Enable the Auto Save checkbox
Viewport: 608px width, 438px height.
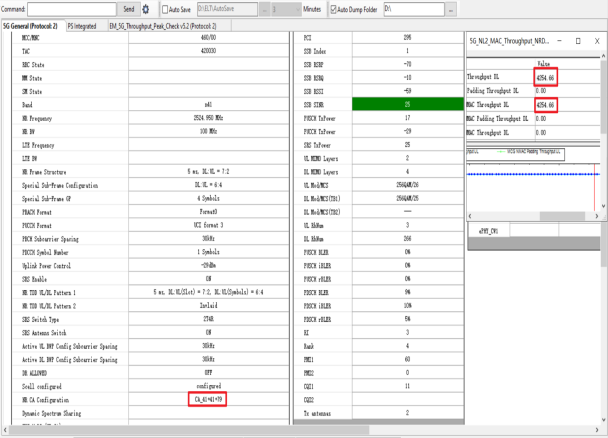coord(166,9)
